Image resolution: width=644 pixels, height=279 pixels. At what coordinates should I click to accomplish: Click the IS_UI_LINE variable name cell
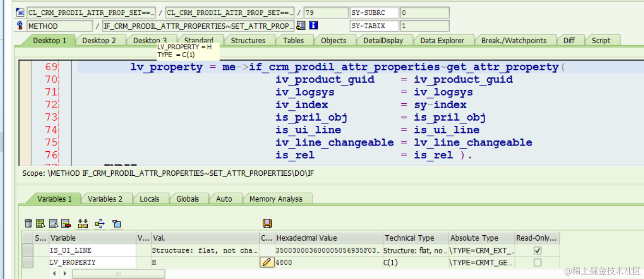point(93,250)
